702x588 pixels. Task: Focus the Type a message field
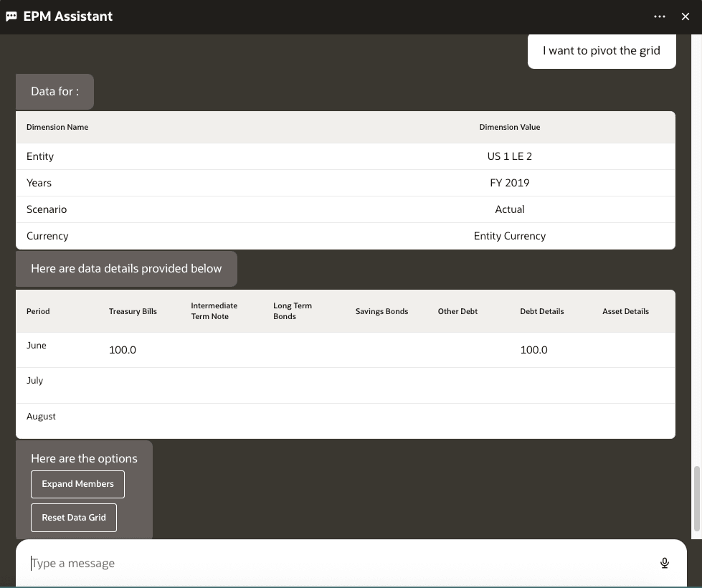point(337,563)
